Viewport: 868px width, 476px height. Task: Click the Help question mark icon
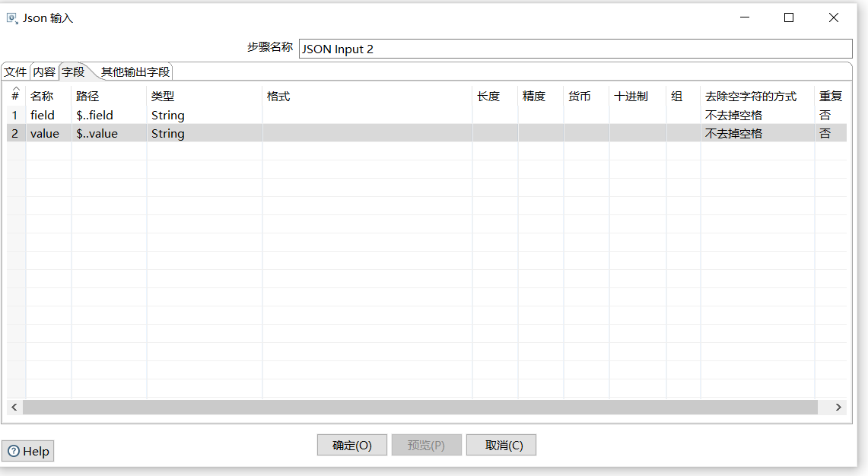pos(14,452)
